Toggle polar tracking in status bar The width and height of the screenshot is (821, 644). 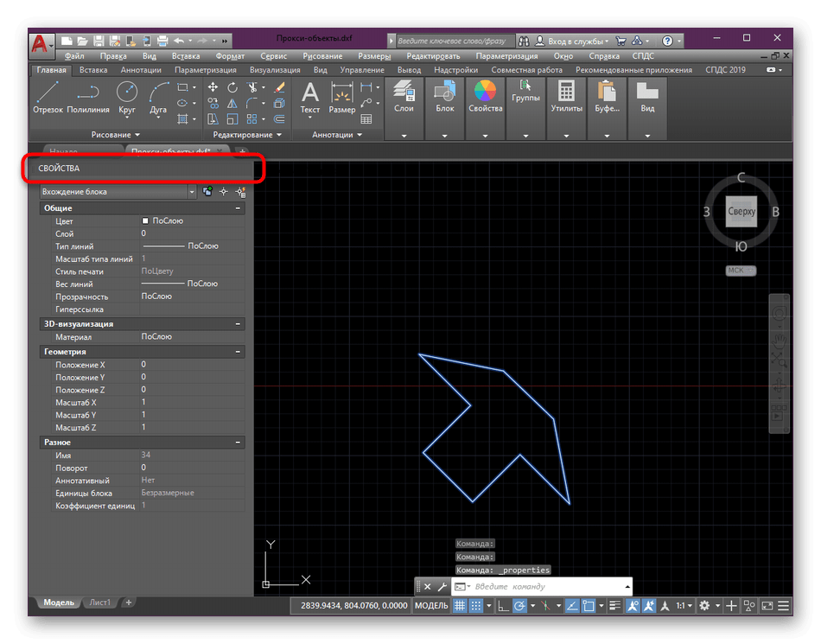[519, 606]
